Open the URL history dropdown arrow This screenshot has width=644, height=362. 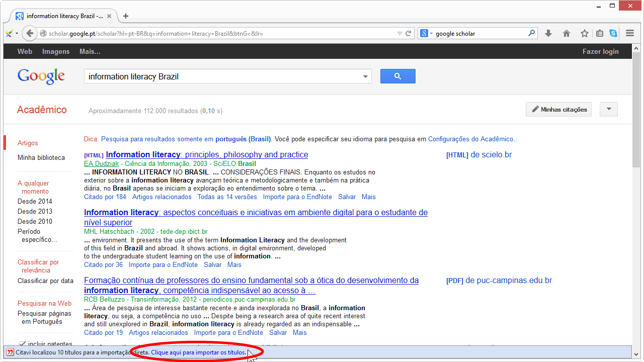pyautogui.click(x=399, y=34)
